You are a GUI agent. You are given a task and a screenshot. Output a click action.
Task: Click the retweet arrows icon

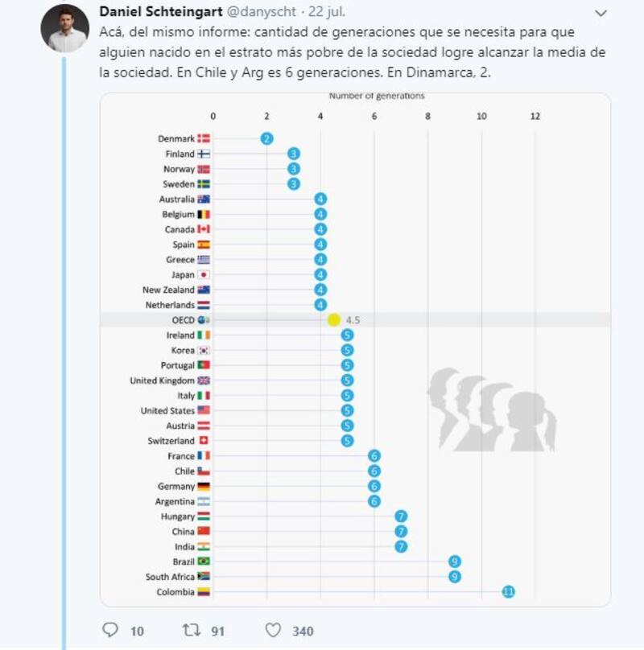[x=192, y=631]
